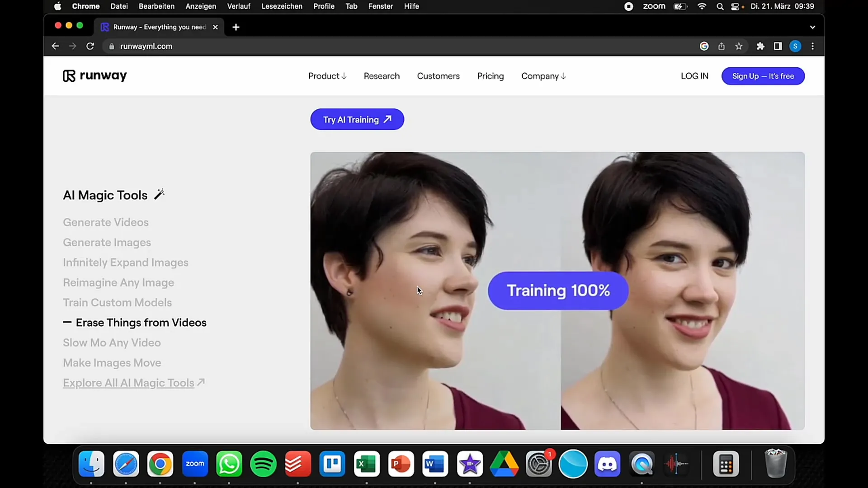The height and width of the screenshot is (488, 868).
Task: Expand the Company dropdown menu
Action: tap(542, 75)
